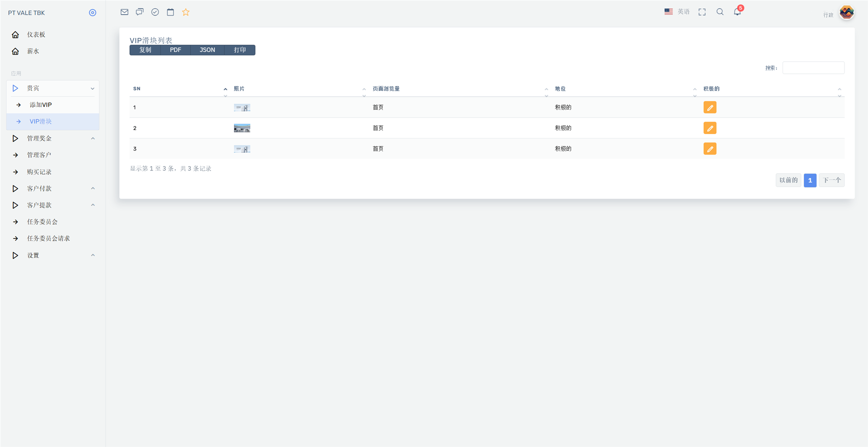Expand the 设置 menu chevron
This screenshot has width=868, height=447.
92,255
